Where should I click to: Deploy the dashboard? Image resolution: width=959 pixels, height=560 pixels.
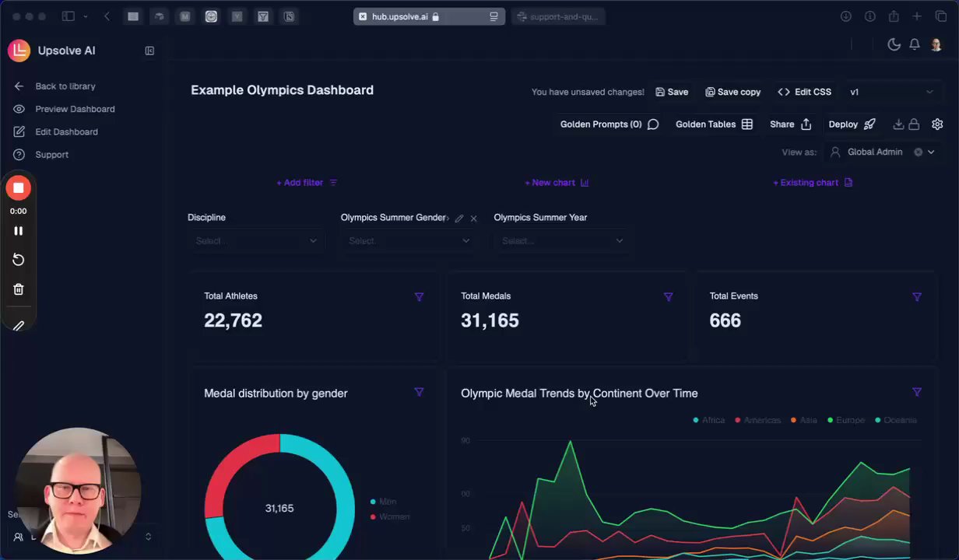pyautogui.click(x=852, y=124)
